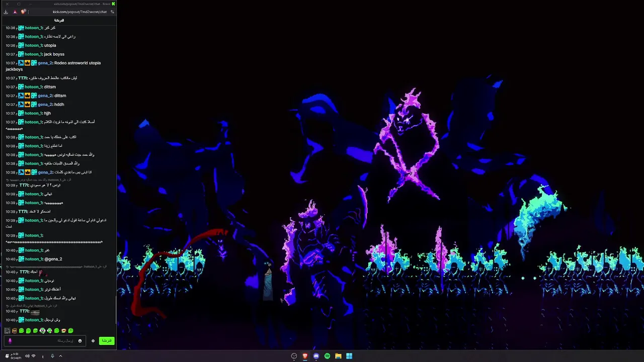Insert the first gray emote in emote row
Viewport: 644px width, 362px height.
pos(7,331)
